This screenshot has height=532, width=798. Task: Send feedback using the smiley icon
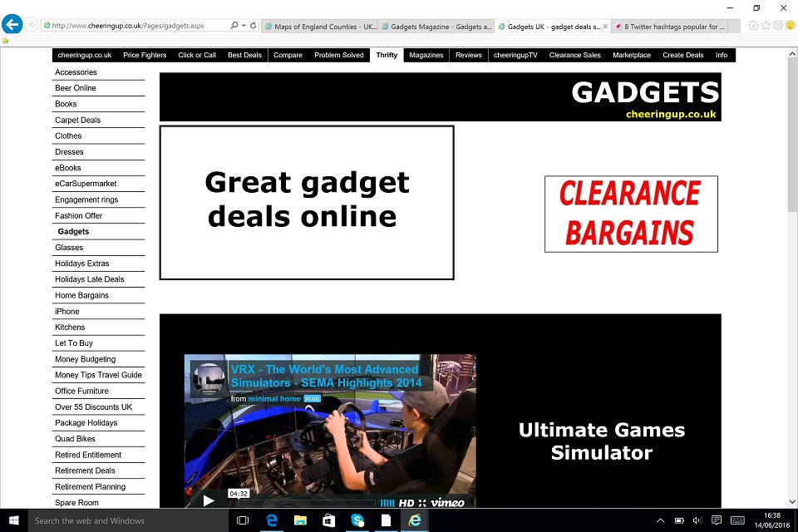point(791,26)
